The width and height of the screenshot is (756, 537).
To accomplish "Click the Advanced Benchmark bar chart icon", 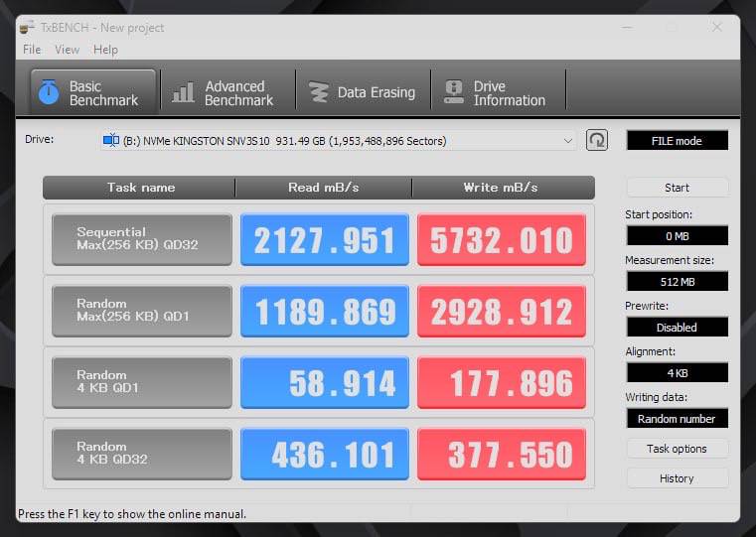I will (183, 92).
